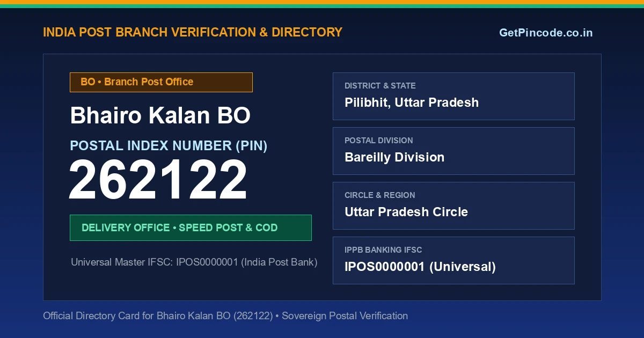Open the Circle & Region info card
The image size is (644, 338).
[x=453, y=205]
